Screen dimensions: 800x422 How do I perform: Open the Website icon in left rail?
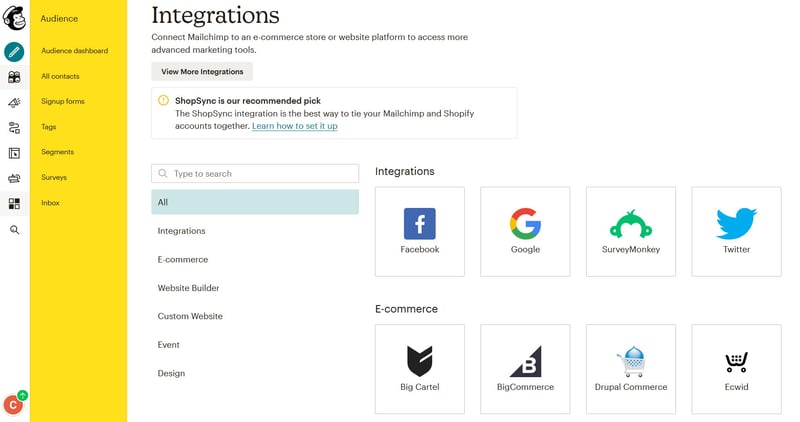click(x=14, y=153)
